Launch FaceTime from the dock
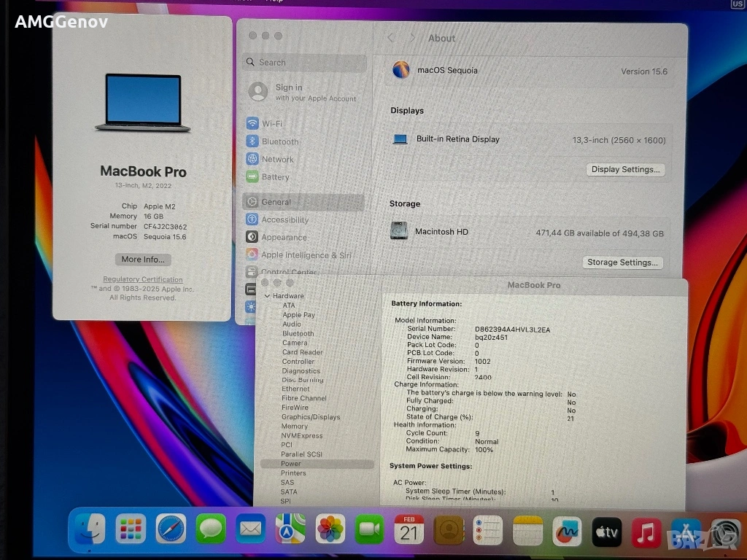 tap(369, 530)
